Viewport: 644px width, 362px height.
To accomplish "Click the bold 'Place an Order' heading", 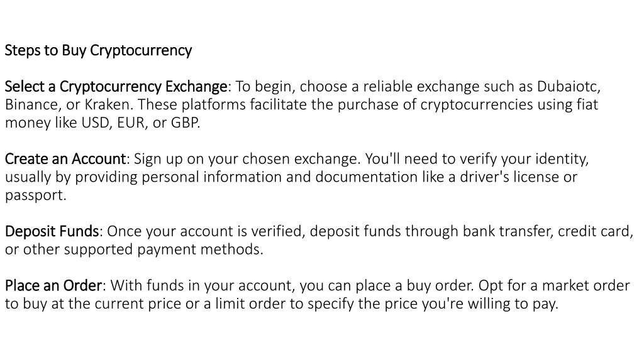I will pos(53,285).
